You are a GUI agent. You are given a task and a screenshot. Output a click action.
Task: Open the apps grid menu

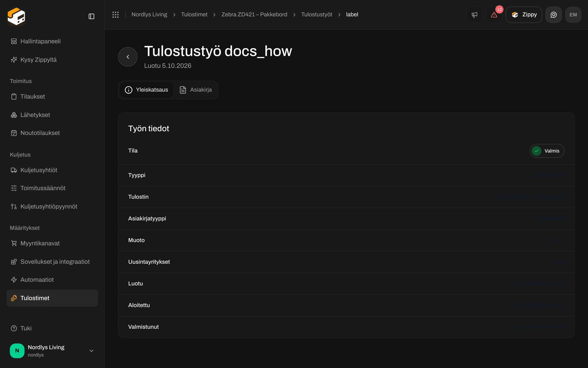pos(115,15)
